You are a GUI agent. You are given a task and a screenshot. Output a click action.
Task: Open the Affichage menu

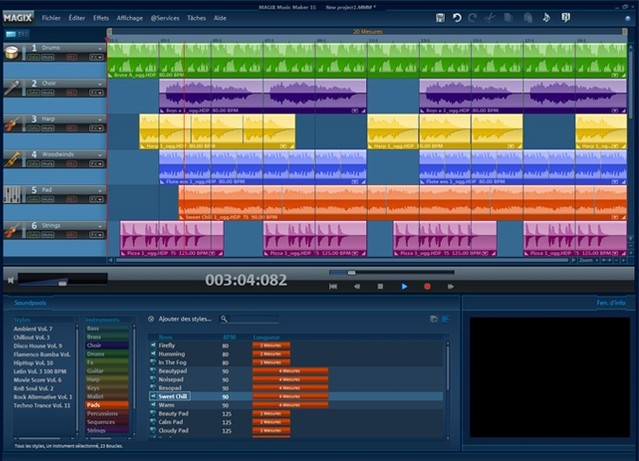(130, 18)
